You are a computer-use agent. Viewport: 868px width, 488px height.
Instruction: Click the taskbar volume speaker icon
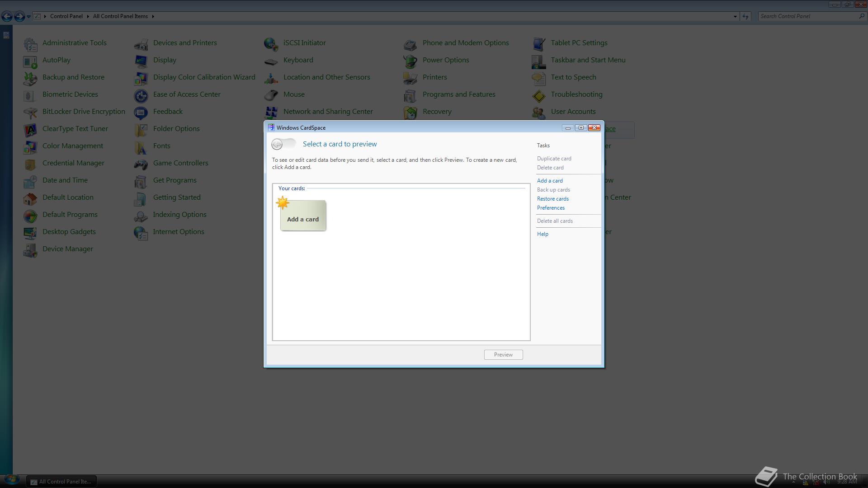click(827, 482)
